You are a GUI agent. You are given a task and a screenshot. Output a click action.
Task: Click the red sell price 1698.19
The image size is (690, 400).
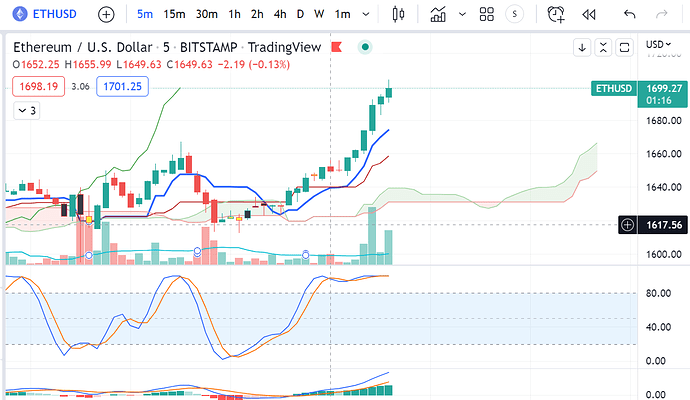click(39, 86)
